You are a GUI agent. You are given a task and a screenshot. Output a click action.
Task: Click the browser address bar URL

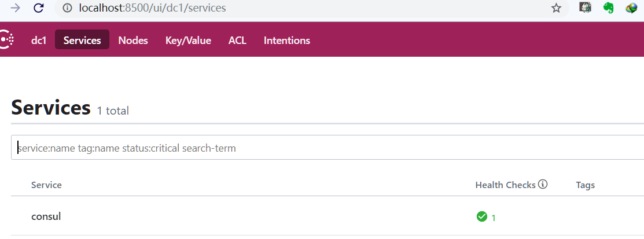[153, 8]
